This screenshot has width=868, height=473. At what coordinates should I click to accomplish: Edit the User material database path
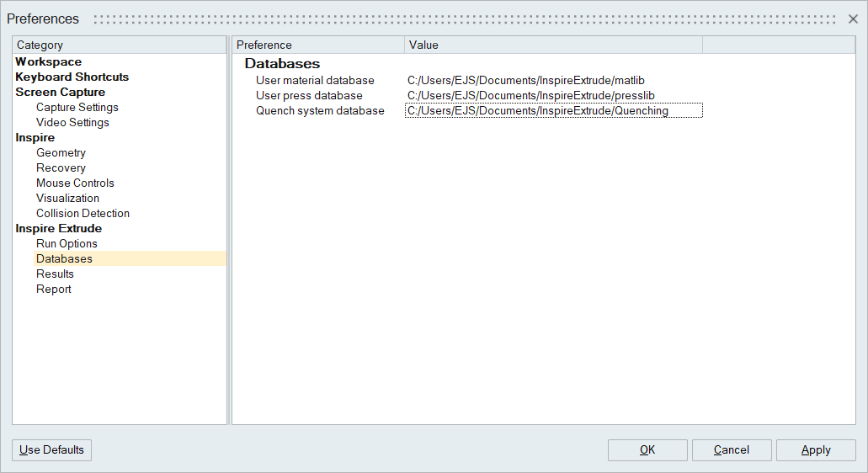(x=525, y=81)
